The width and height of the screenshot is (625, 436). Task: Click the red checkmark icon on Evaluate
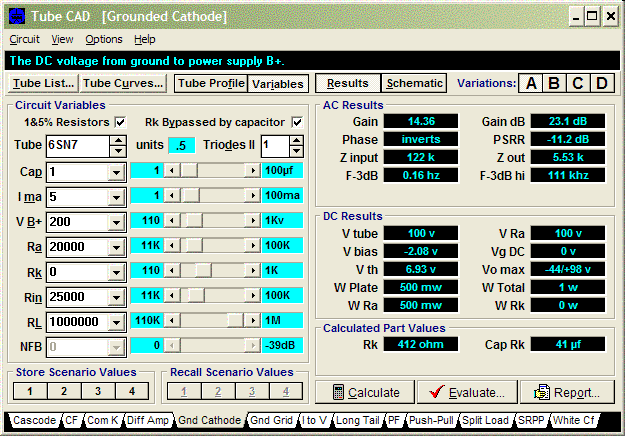point(437,392)
